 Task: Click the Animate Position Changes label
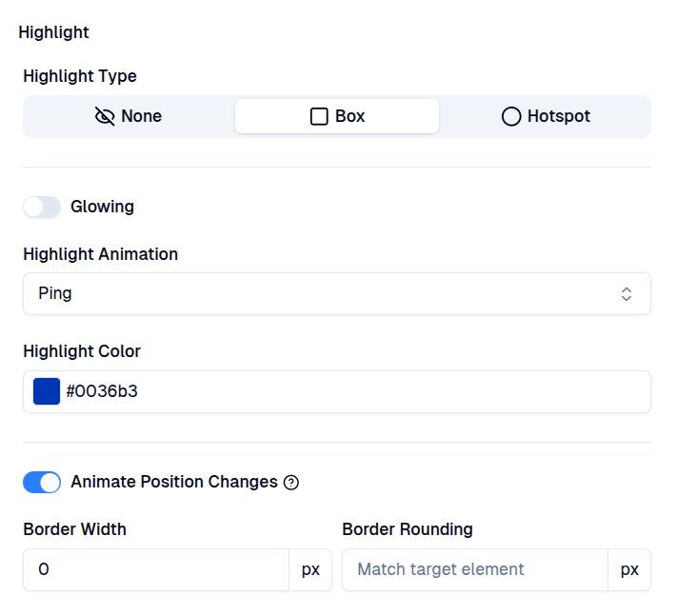tap(173, 482)
